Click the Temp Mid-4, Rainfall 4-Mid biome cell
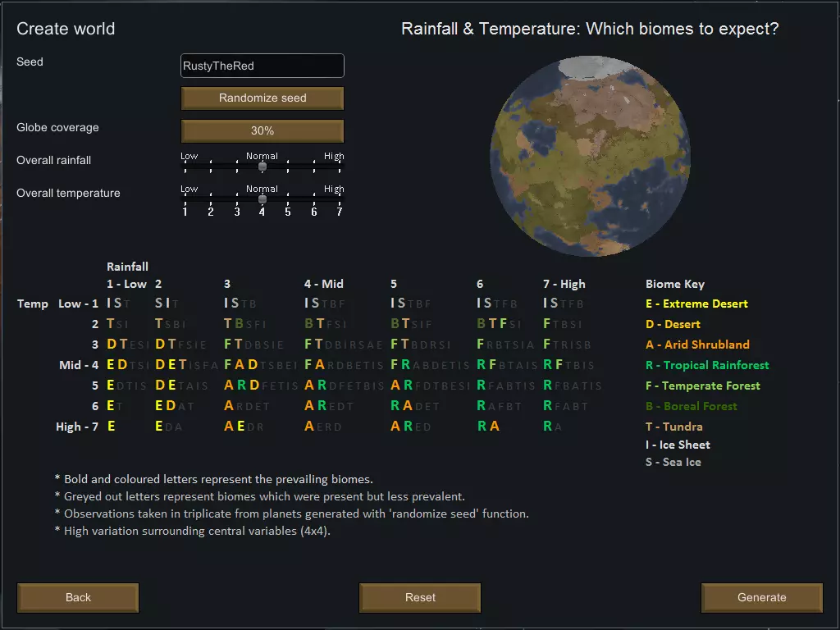The height and width of the screenshot is (630, 840). tap(344, 365)
